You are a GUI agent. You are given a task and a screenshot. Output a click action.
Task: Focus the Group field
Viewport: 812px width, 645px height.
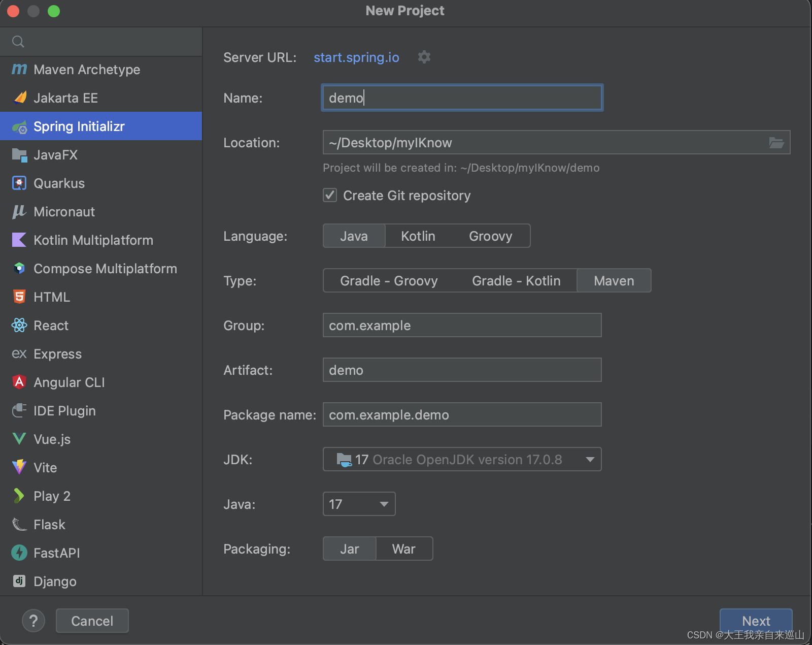tap(462, 325)
